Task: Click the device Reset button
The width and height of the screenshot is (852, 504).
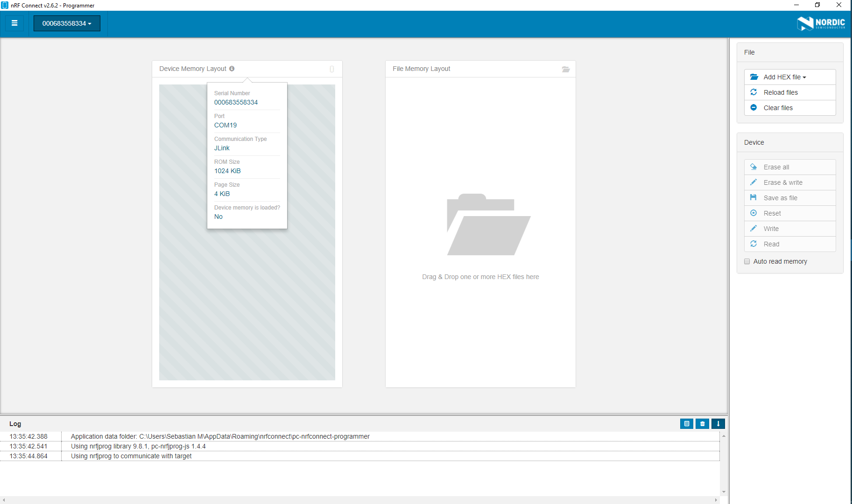Action: (x=790, y=213)
